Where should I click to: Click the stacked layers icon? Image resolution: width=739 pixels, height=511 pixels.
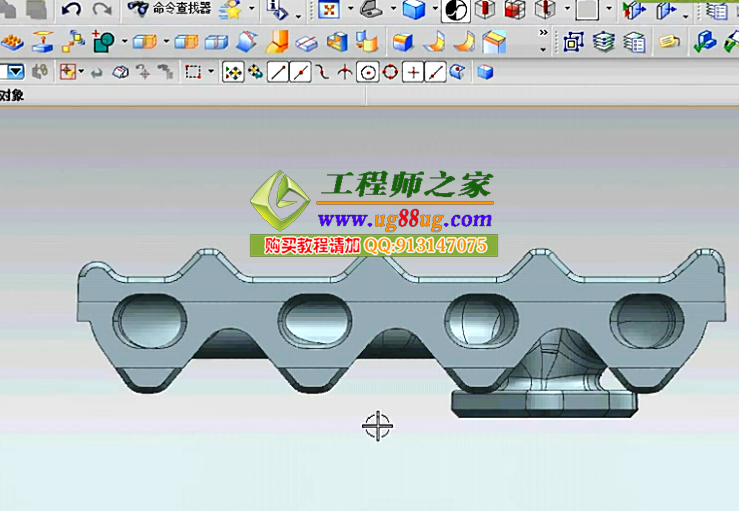[x=604, y=42]
